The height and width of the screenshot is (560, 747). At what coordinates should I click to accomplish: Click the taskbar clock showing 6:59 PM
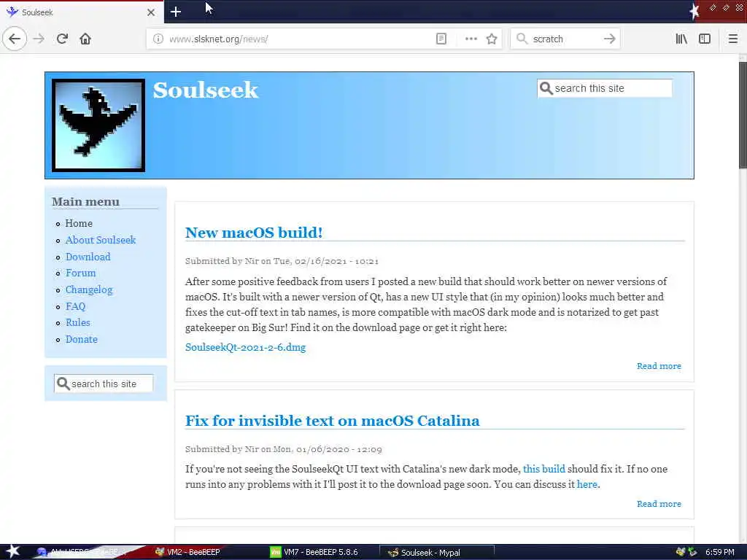[720, 553]
